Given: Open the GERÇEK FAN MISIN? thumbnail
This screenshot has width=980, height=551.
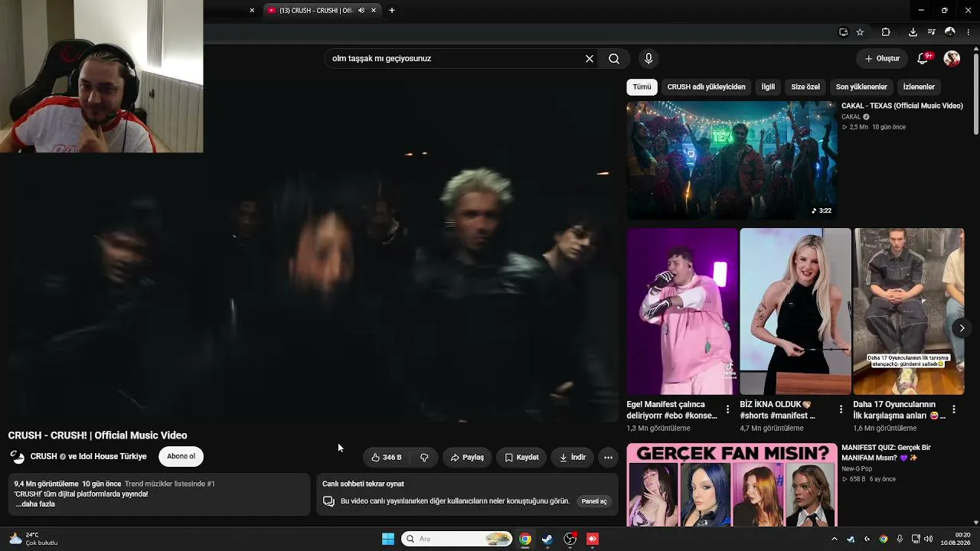Looking at the screenshot, I should 732,484.
